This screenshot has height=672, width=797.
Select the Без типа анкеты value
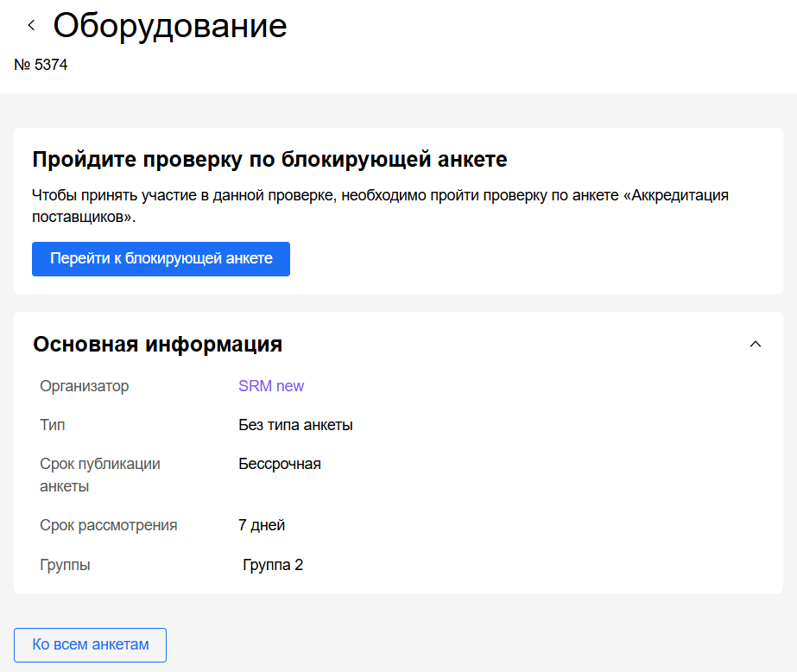tap(295, 425)
